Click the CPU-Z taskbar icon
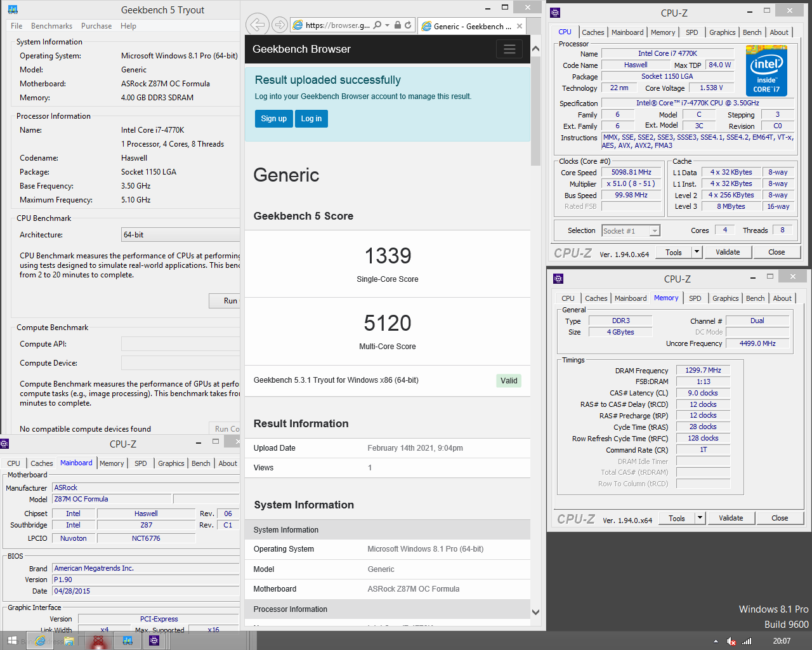This screenshot has height=650, width=812. pyautogui.click(x=154, y=640)
